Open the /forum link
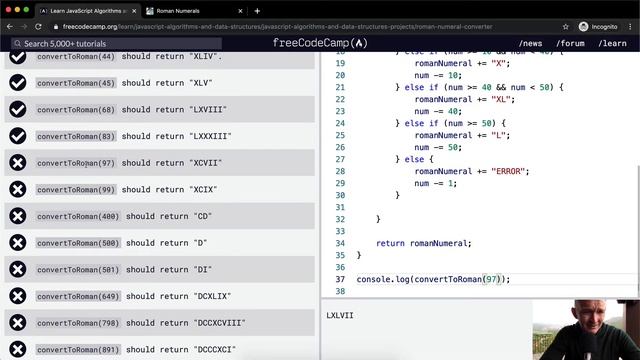Image resolution: width=640 pixels, height=360 pixels. click(570, 43)
